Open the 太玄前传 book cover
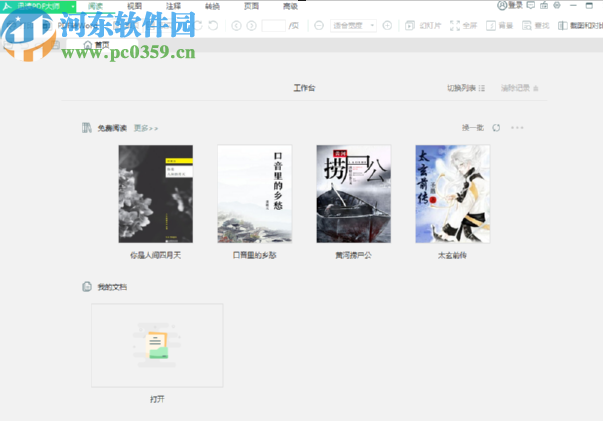Screen dimensions: 603x421 click(453, 194)
